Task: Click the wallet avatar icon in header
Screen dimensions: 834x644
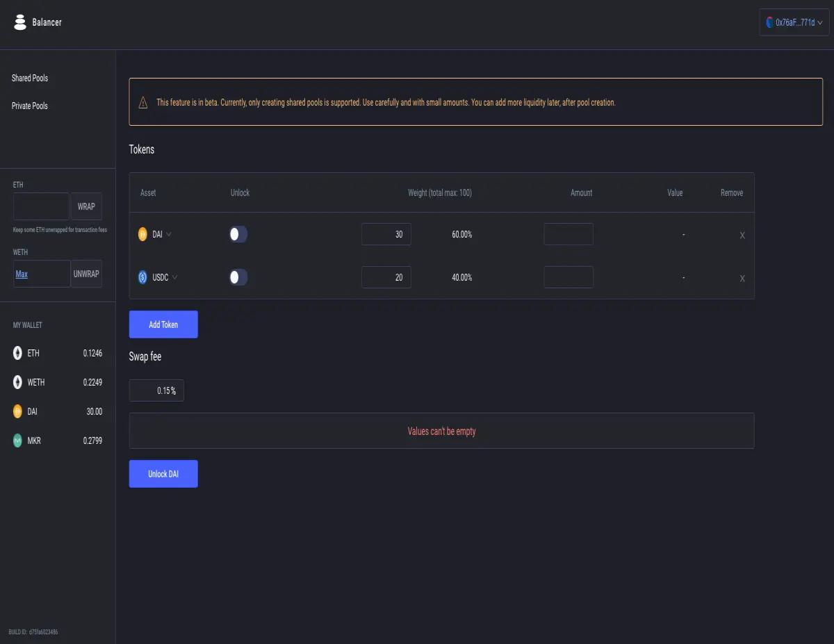Action: (x=770, y=22)
